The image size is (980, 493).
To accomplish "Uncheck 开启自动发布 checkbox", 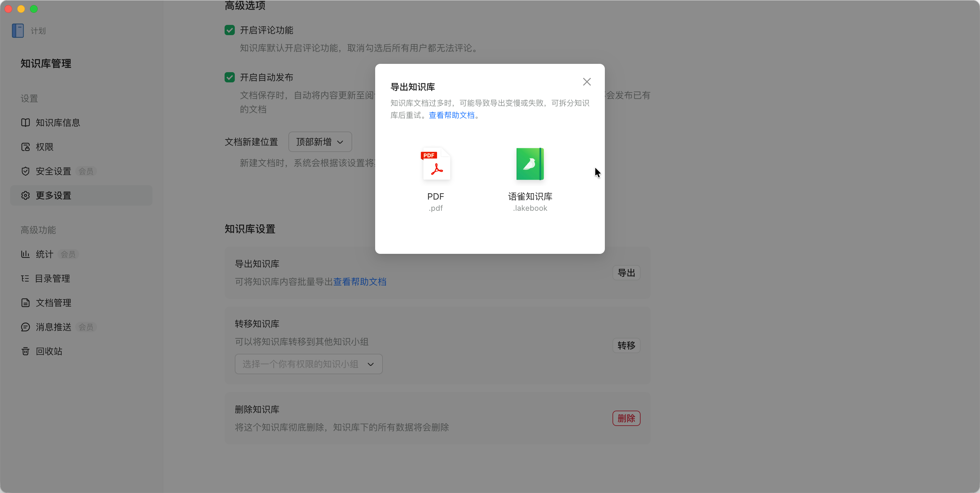I will point(229,77).
